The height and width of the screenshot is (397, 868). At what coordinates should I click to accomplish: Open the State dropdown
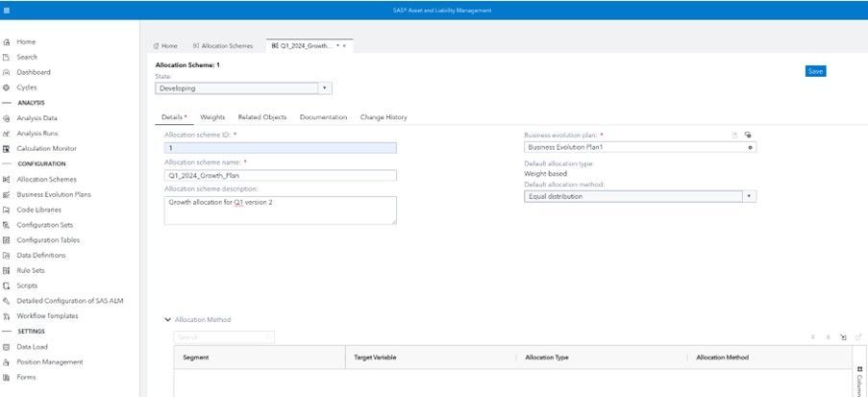pyautogui.click(x=324, y=87)
